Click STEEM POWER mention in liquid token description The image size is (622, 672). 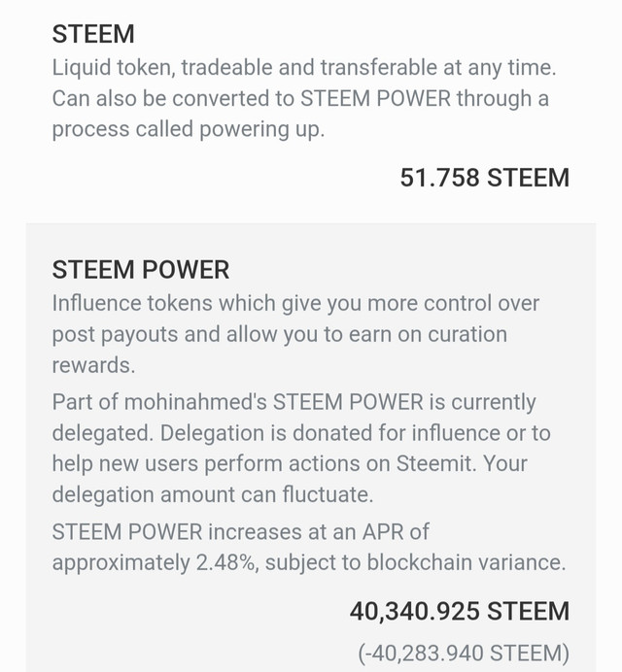click(375, 99)
